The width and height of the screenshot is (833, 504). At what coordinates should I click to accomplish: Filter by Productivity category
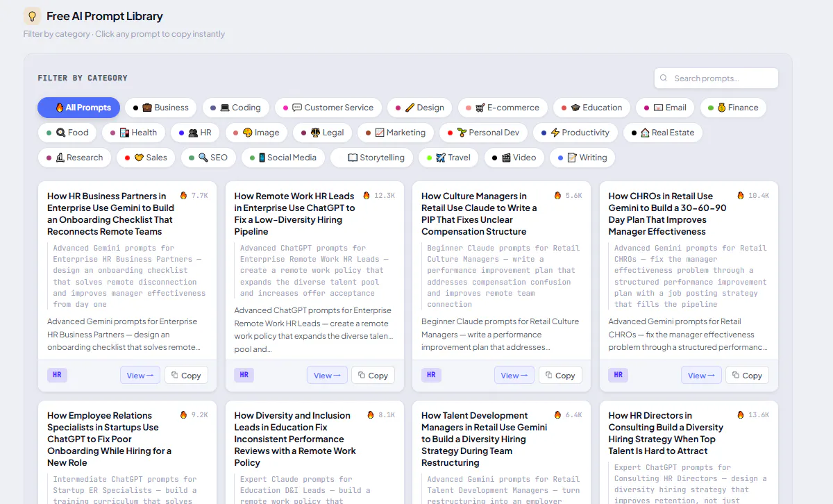(575, 133)
